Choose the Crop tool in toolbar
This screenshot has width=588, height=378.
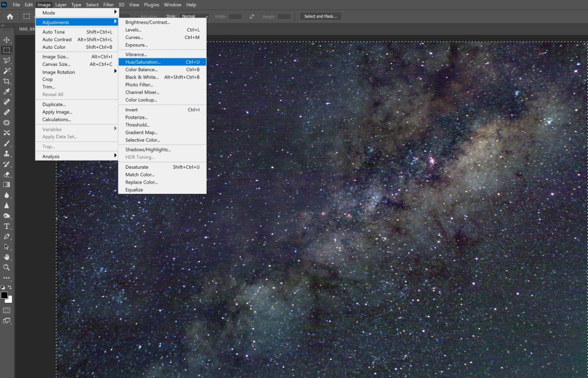[x=7, y=81]
